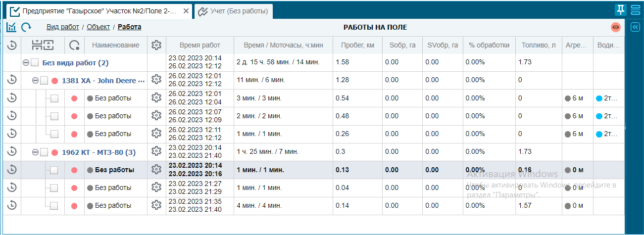Screen dimensions: 644x235
Task: Click red status dot in 1962 KT row
Action: coord(54,152)
